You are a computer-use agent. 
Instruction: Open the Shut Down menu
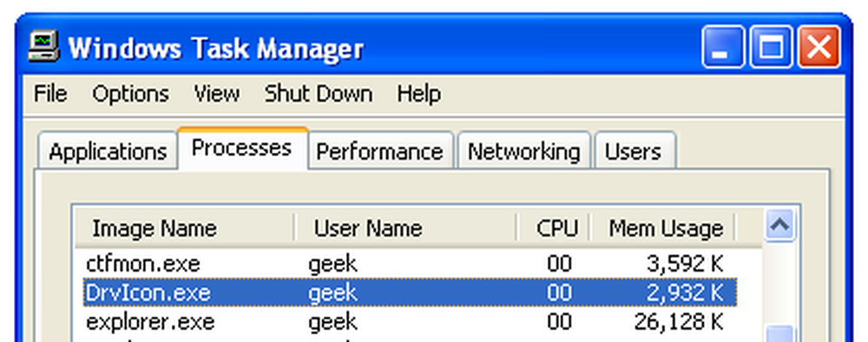point(319,94)
